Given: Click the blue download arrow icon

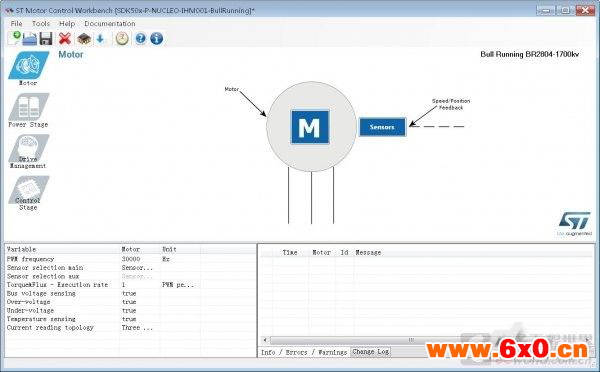Looking at the screenshot, I should 100,39.
